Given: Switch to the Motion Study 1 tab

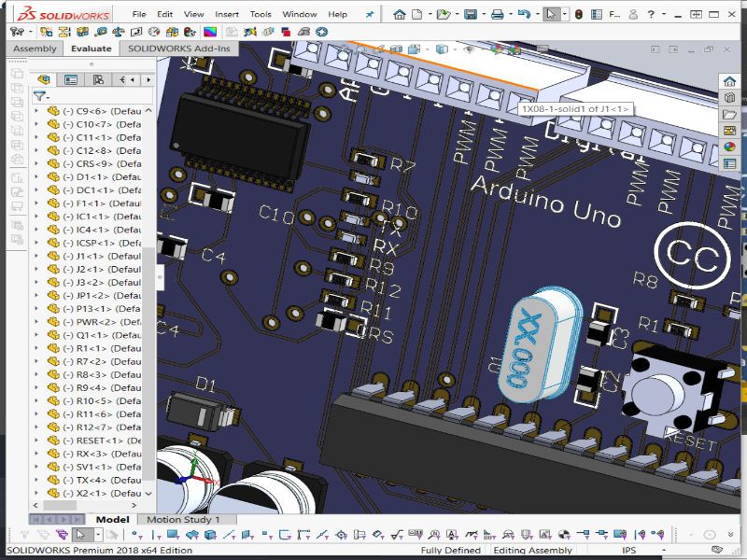Looking at the screenshot, I should [x=183, y=519].
